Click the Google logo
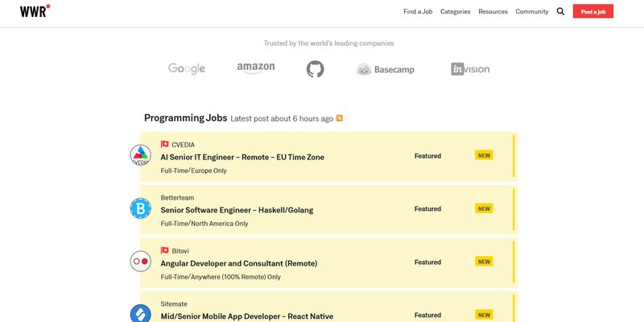This screenshot has height=322, width=644. pyautogui.click(x=187, y=68)
